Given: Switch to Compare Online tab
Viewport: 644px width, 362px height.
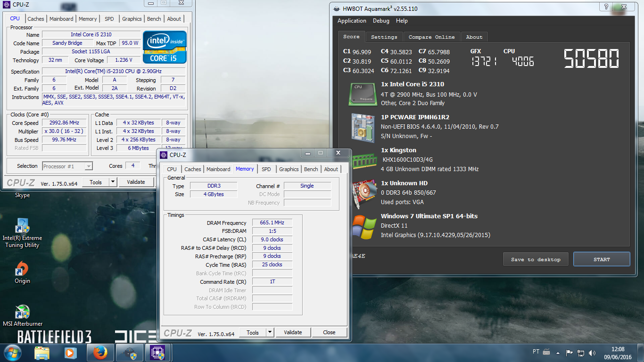Looking at the screenshot, I should (x=431, y=37).
